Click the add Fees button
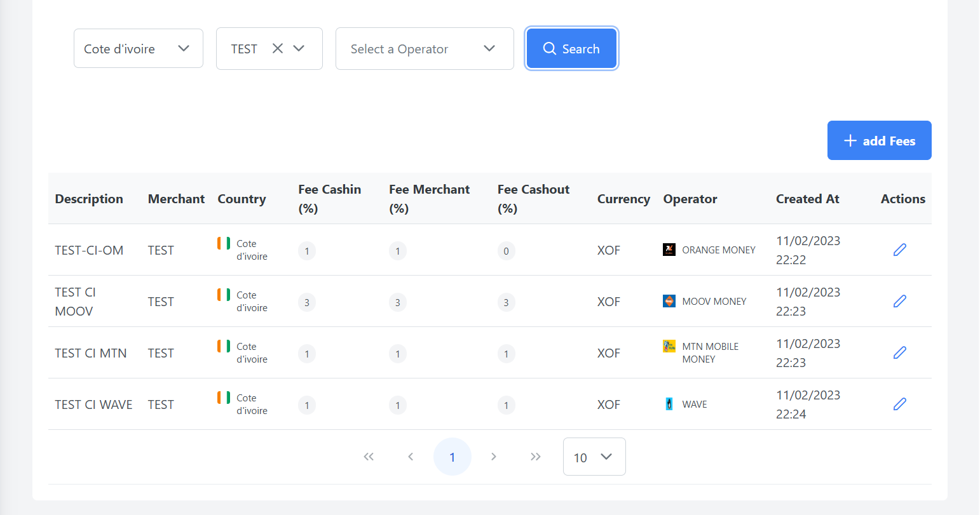980x515 pixels. (x=879, y=140)
